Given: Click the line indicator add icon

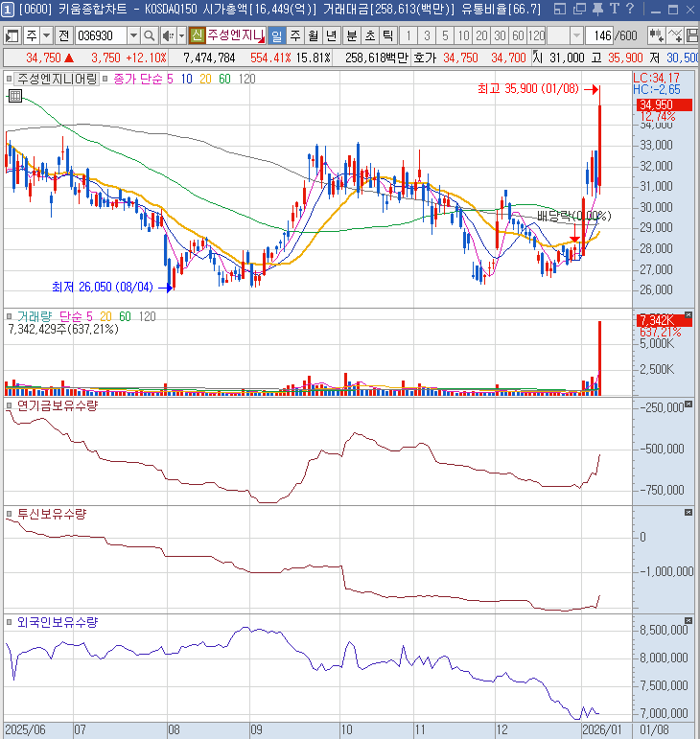Looking at the screenshot, I should click(677, 35).
